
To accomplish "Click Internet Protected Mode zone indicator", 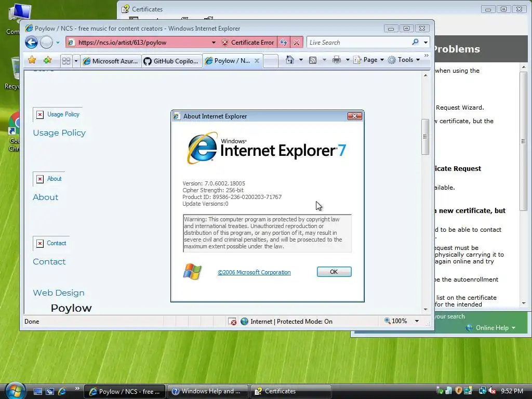I will pos(287,321).
